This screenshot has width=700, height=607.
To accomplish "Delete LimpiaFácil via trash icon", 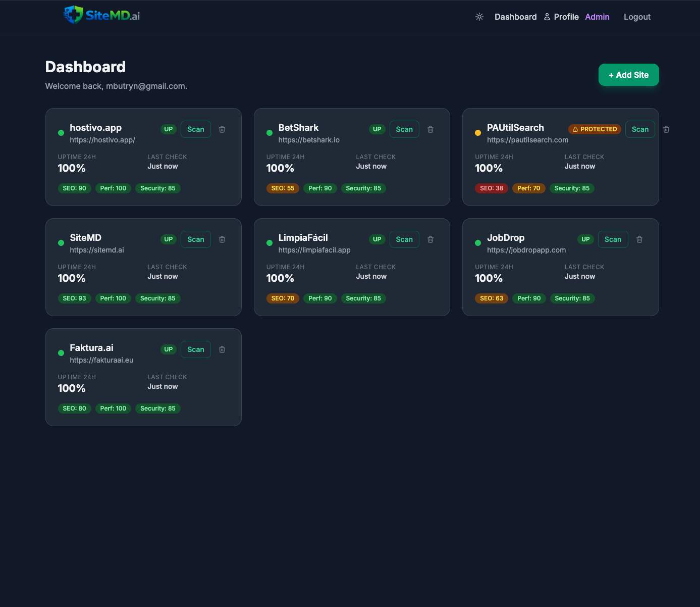I will pyautogui.click(x=430, y=239).
